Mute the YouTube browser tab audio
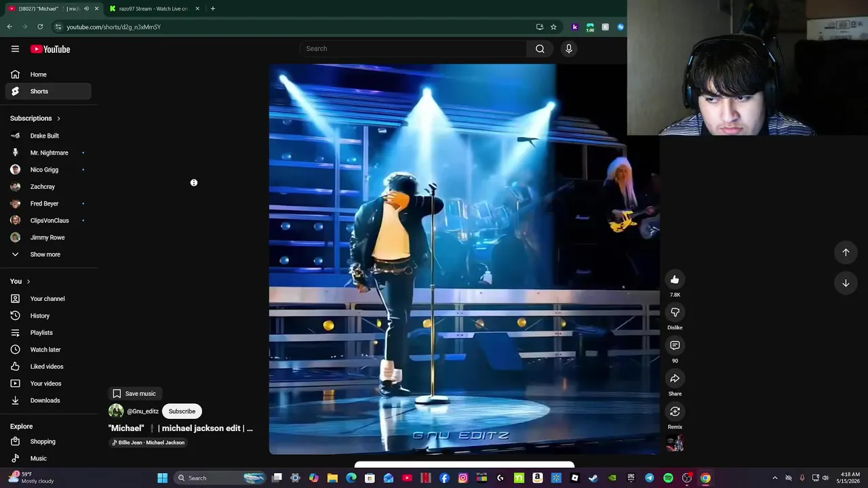 (x=86, y=9)
